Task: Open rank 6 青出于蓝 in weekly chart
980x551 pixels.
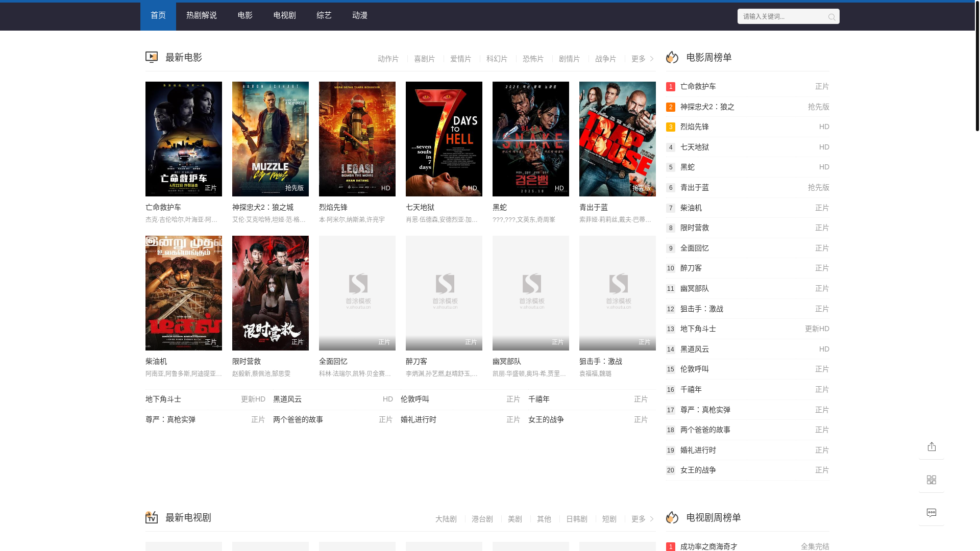Action: (748, 188)
